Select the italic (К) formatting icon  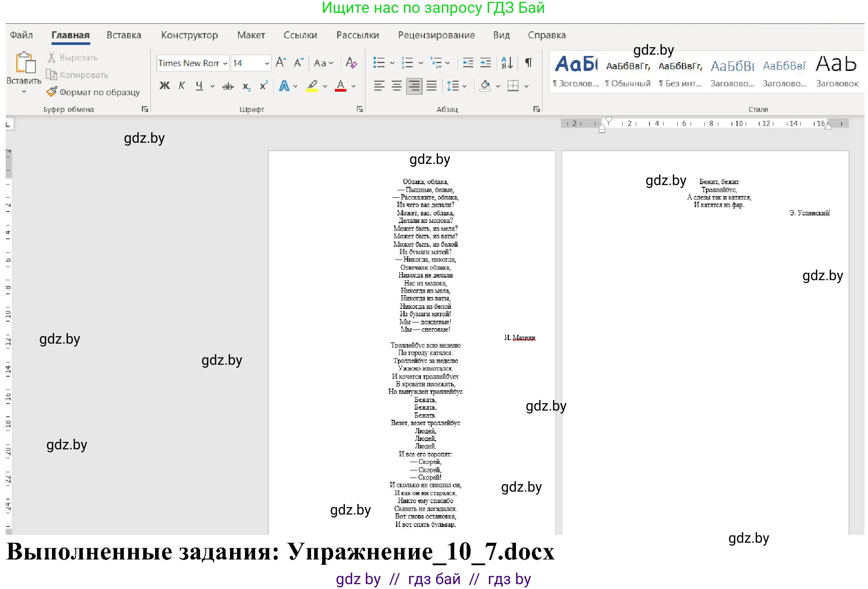click(181, 86)
